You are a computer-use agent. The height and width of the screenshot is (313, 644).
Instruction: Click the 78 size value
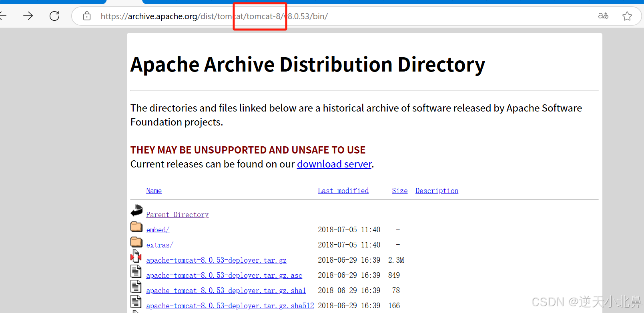point(396,291)
